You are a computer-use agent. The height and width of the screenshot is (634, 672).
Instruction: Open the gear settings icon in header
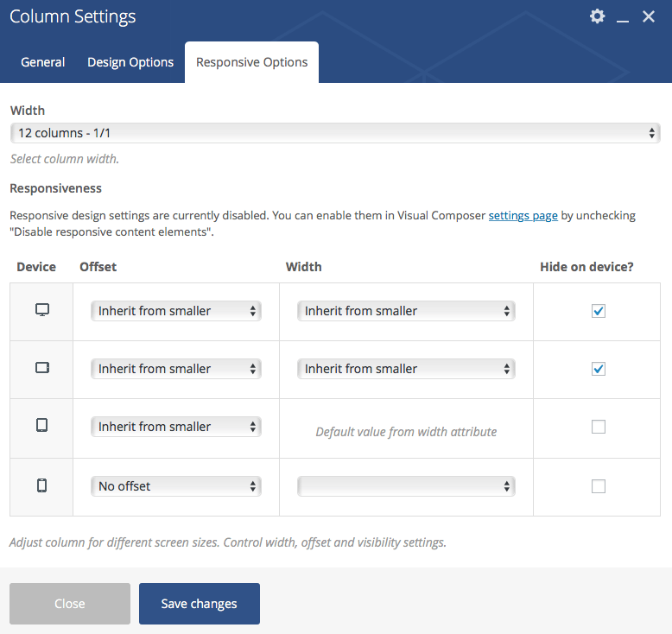597,16
